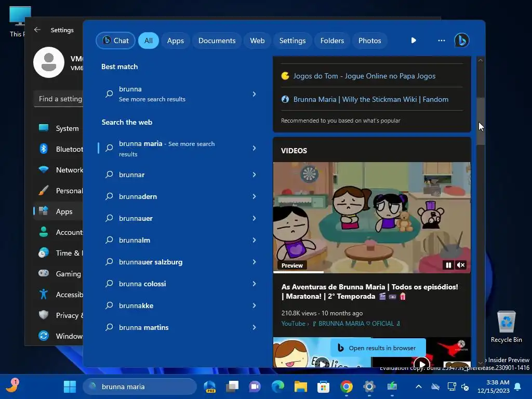Click the search preview pane scrollbar
The image size is (532, 399).
click(x=481, y=121)
